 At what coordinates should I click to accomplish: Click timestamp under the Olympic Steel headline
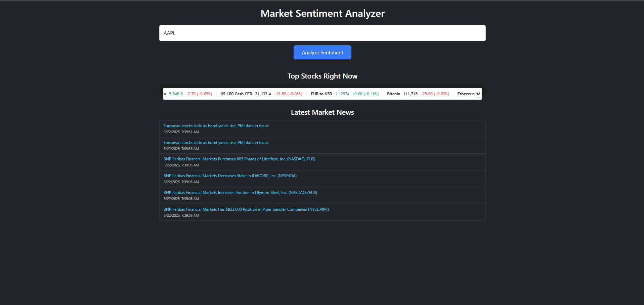[181, 199]
